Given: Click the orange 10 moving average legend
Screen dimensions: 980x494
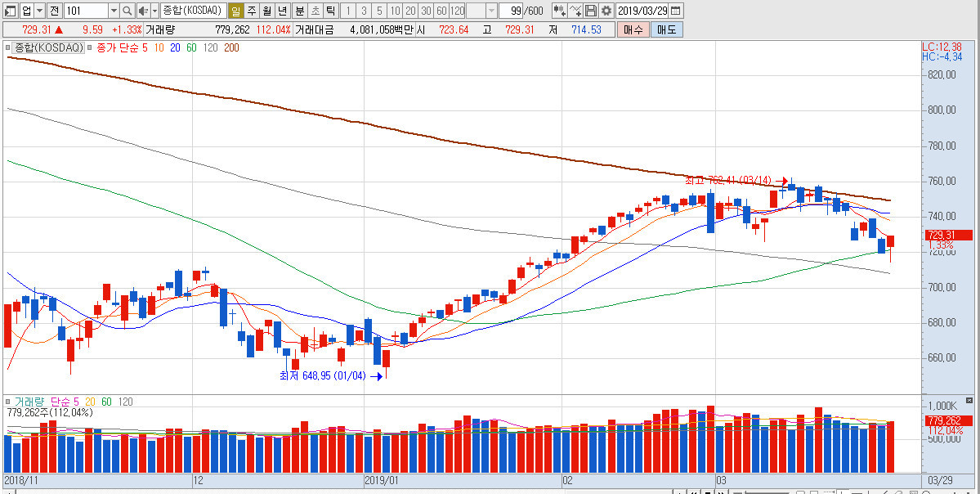Looking at the screenshot, I should [x=159, y=47].
